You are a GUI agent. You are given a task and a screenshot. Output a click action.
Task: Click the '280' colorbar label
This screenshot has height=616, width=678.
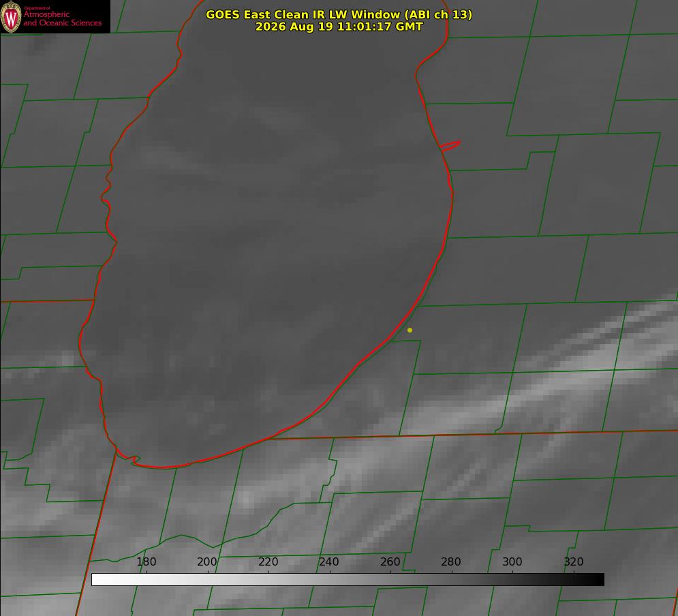coord(451,561)
